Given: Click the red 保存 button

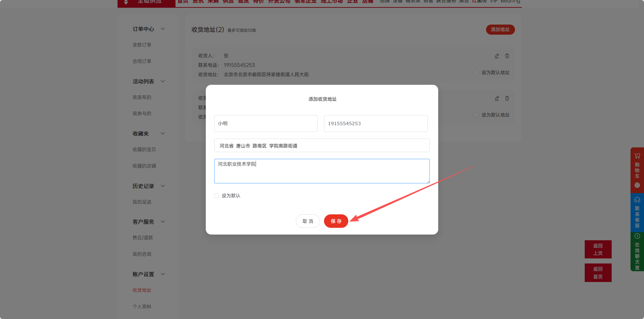Looking at the screenshot, I should (336, 221).
